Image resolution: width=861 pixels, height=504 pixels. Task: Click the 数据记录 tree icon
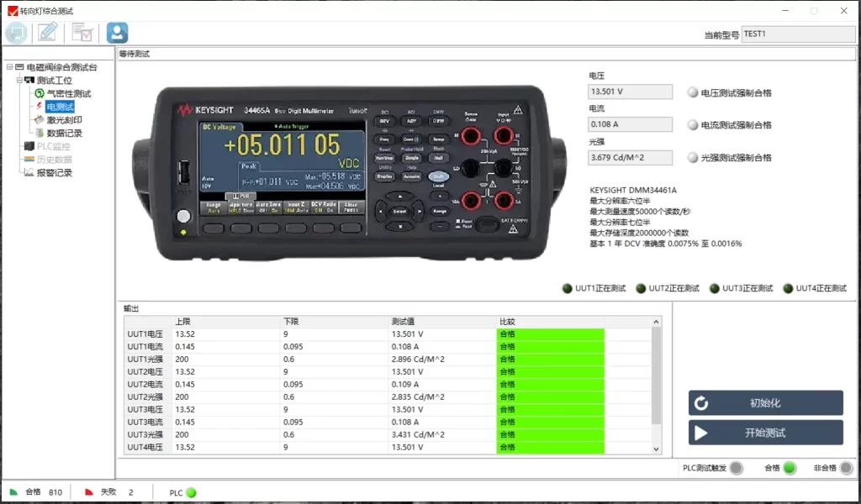(40, 133)
